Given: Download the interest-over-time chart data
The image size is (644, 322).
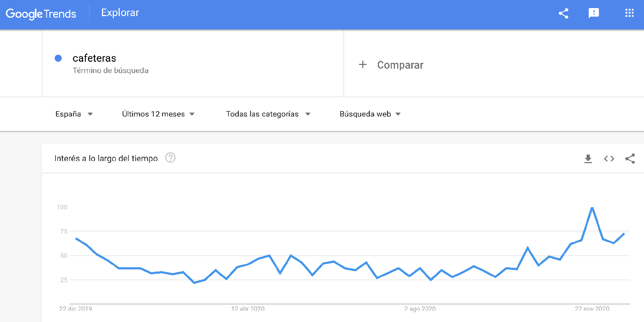Looking at the screenshot, I should click(x=588, y=159).
